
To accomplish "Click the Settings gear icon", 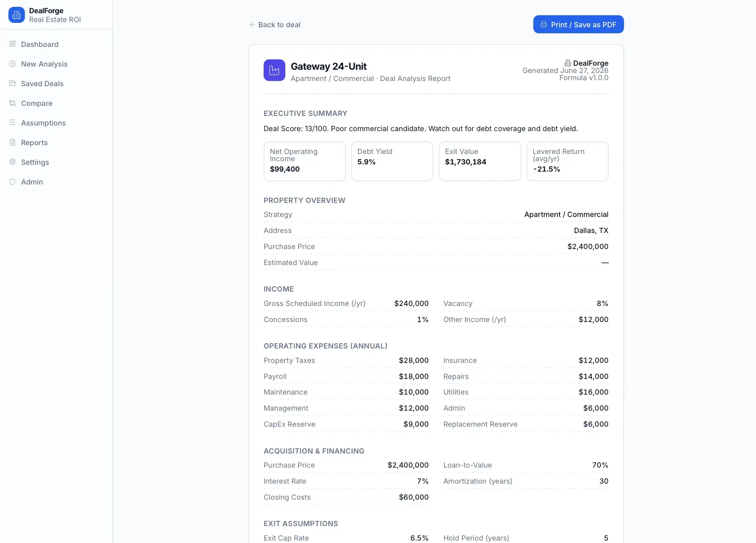I will pyautogui.click(x=12, y=162).
